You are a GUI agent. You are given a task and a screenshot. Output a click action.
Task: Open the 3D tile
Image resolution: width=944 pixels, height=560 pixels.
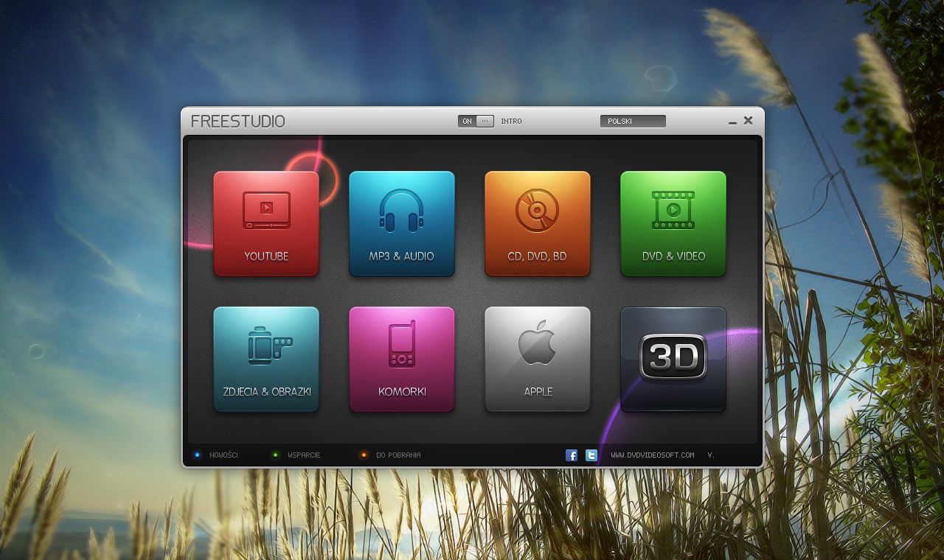pyautogui.click(x=673, y=360)
